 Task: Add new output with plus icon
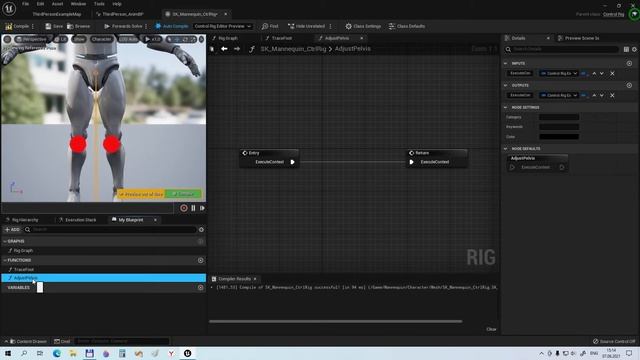click(629, 85)
